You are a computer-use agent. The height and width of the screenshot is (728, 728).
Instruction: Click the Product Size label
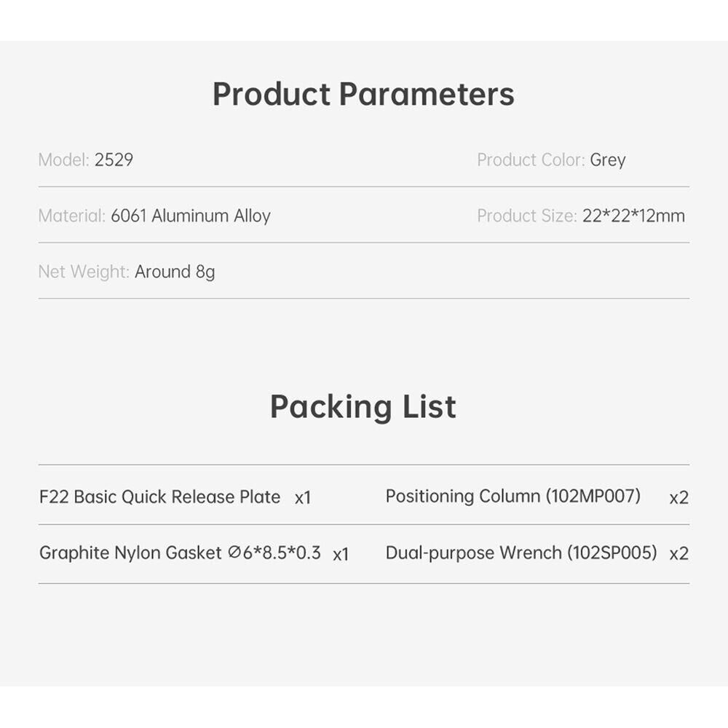(x=527, y=216)
